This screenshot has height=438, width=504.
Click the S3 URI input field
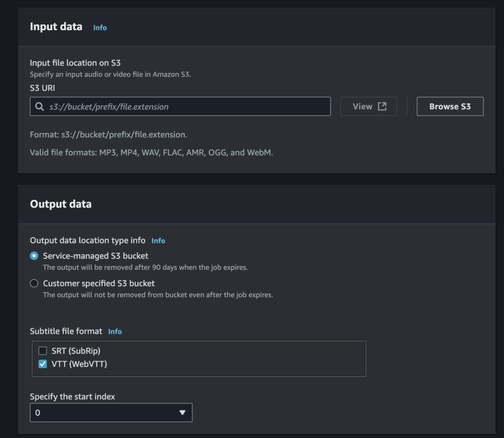(x=180, y=106)
